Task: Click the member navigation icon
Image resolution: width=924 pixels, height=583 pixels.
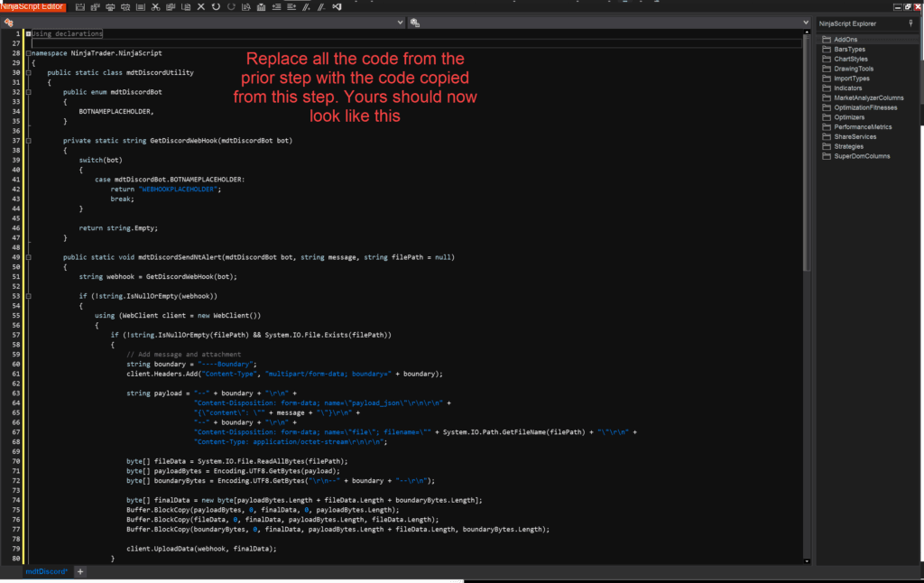Action: (x=415, y=23)
